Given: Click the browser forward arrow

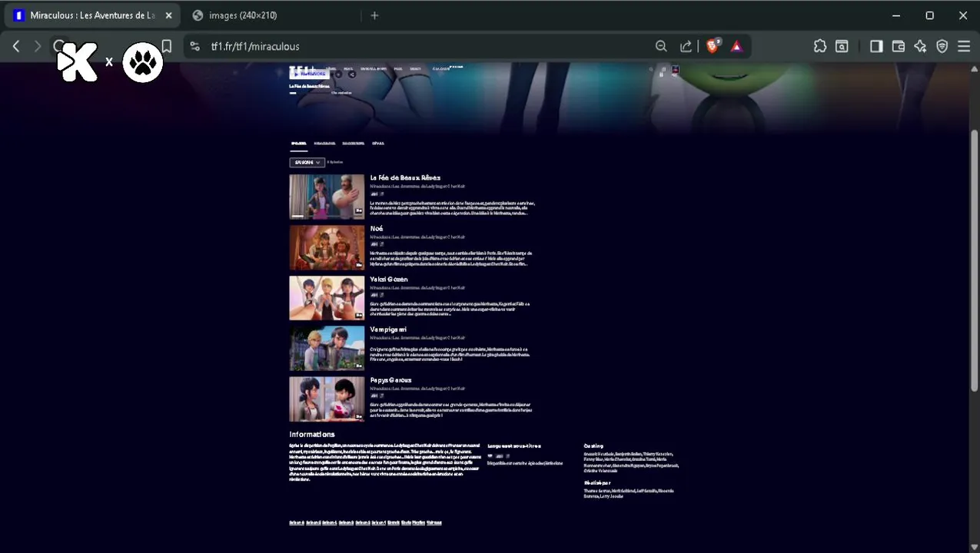Looking at the screenshot, I should 37,46.
